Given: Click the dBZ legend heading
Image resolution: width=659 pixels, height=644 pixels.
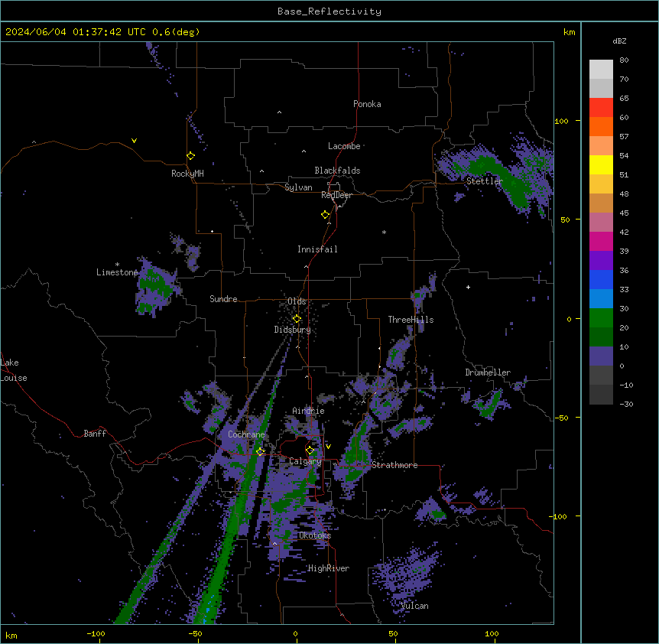Looking at the screenshot, I should (619, 41).
